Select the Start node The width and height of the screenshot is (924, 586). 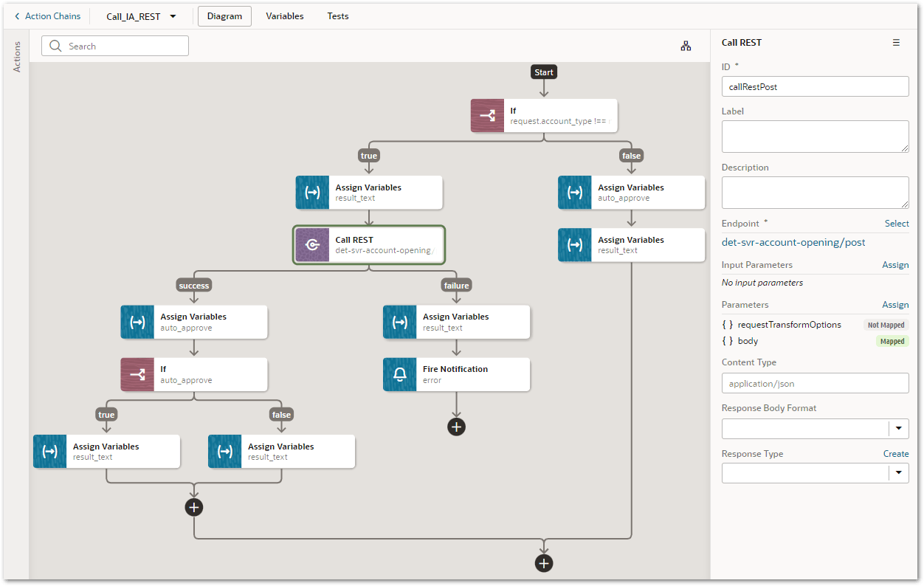pyautogui.click(x=544, y=72)
